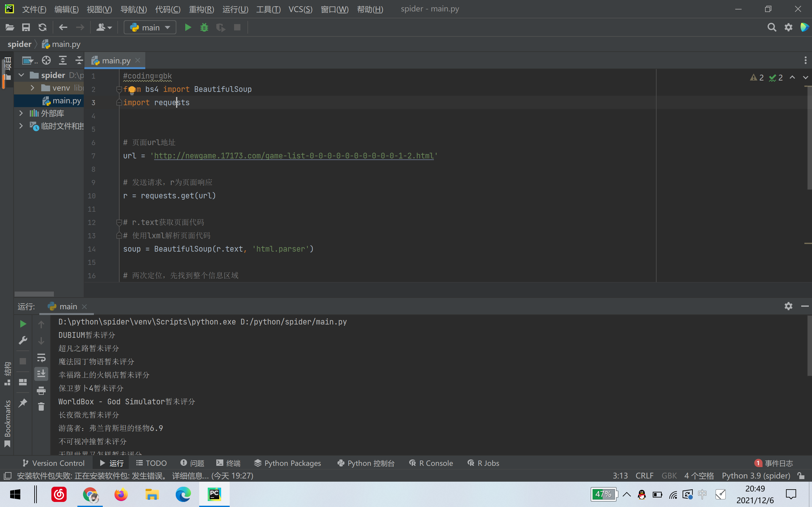Run the main configuration with green play button
812x507 pixels.
[188, 28]
